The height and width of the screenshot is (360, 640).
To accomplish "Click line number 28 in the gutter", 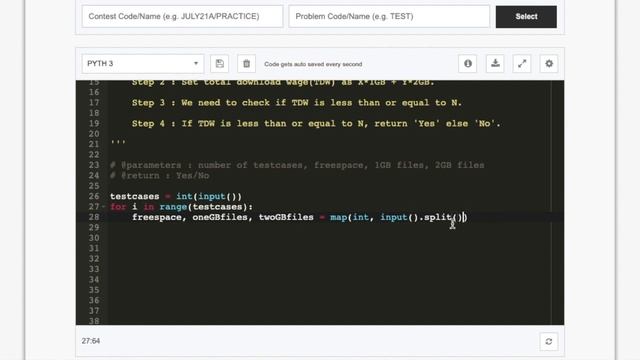I will (94, 217).
